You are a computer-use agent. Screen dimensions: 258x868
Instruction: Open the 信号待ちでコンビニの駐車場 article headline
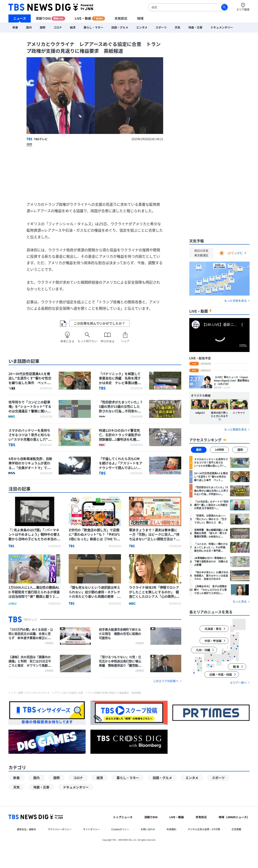pos(30,407)
